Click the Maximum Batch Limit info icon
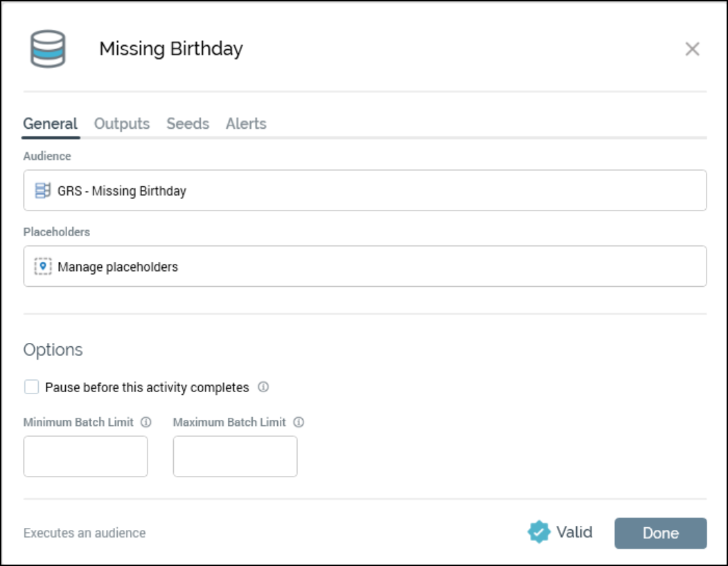 (x=299, y=422)
